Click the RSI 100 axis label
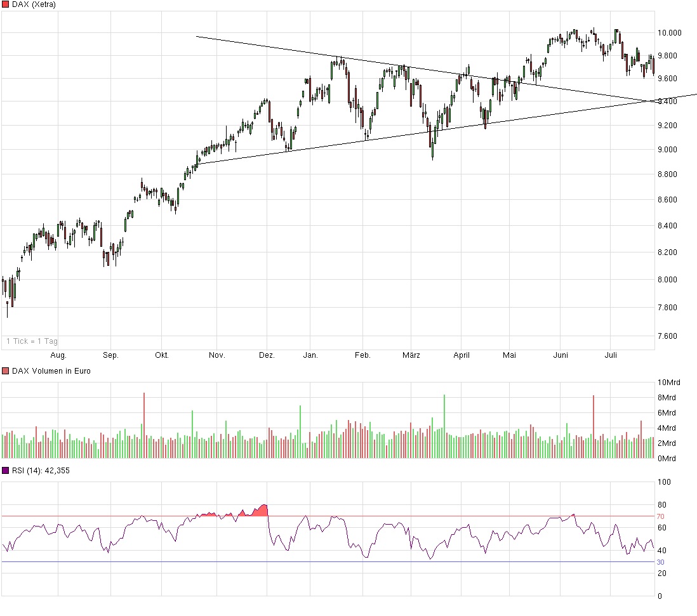This screenshot has width=697, height=616. [x=664, y=482]
